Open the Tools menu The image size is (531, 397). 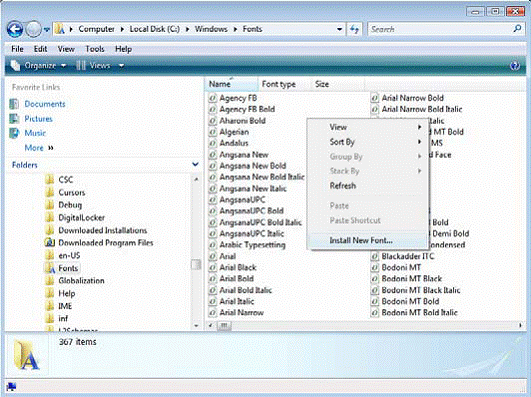tap(95, 49)
